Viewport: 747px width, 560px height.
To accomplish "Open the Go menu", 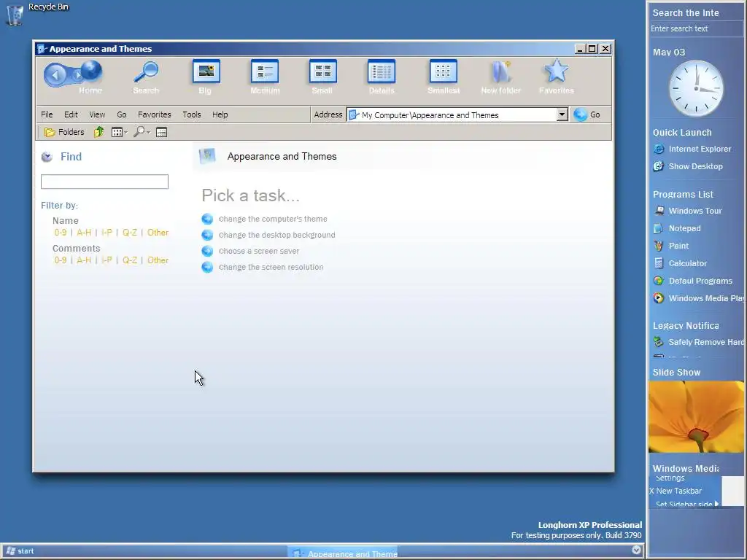I will tap(122, 114).
